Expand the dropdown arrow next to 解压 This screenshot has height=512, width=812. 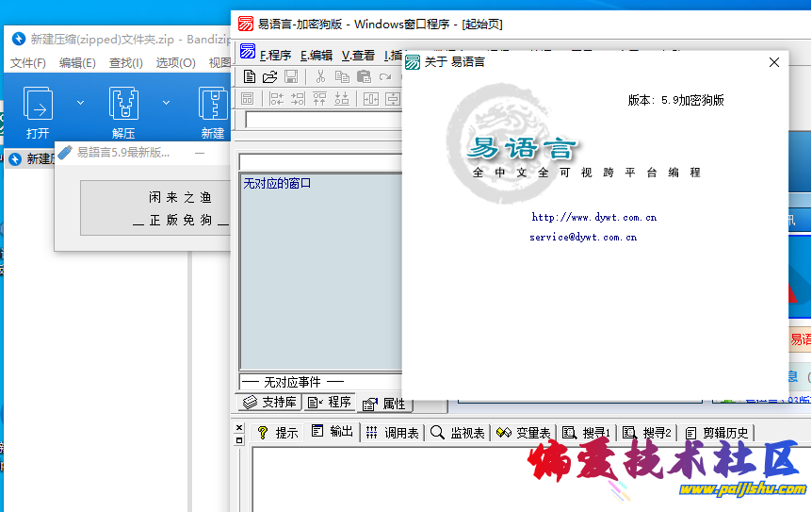[166, 102]
